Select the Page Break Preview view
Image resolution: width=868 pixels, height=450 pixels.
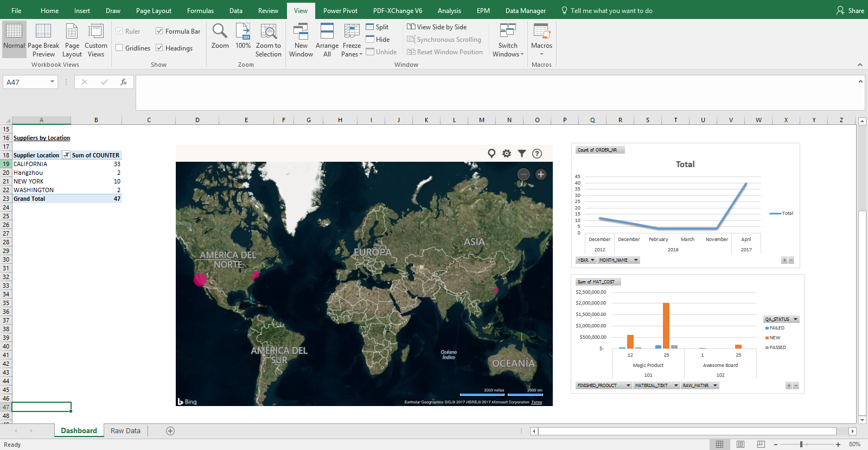(43, 40)
